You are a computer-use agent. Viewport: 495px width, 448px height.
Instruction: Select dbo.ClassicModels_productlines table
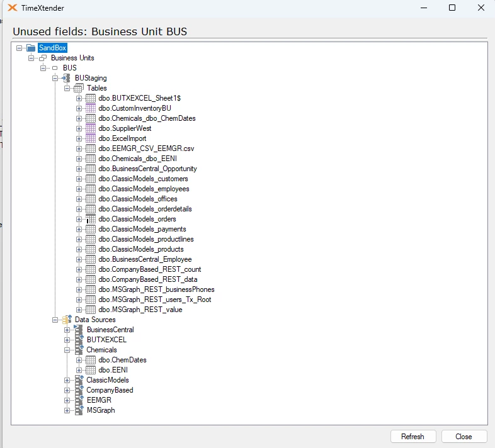[x=146, y=239]
